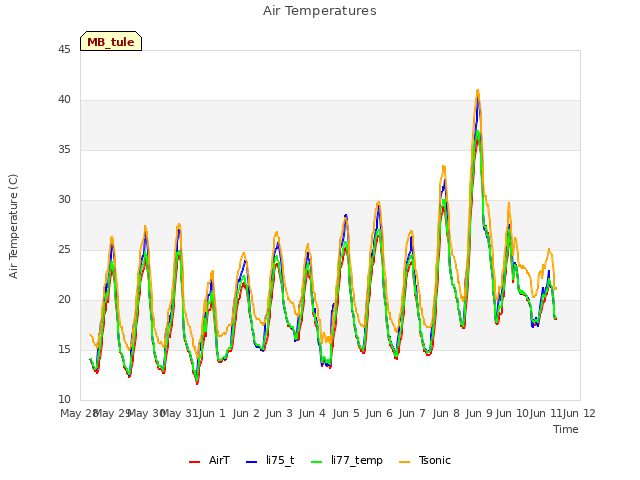Click the MB_tule annotation label

point(111,41)
